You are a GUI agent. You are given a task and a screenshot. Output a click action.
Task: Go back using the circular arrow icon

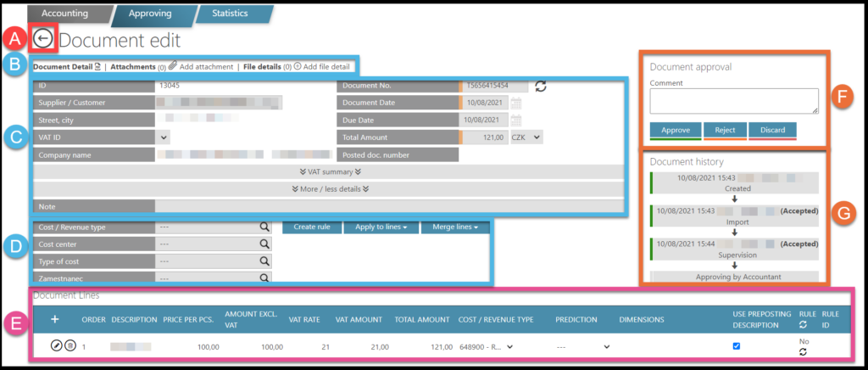pos(43,39)
